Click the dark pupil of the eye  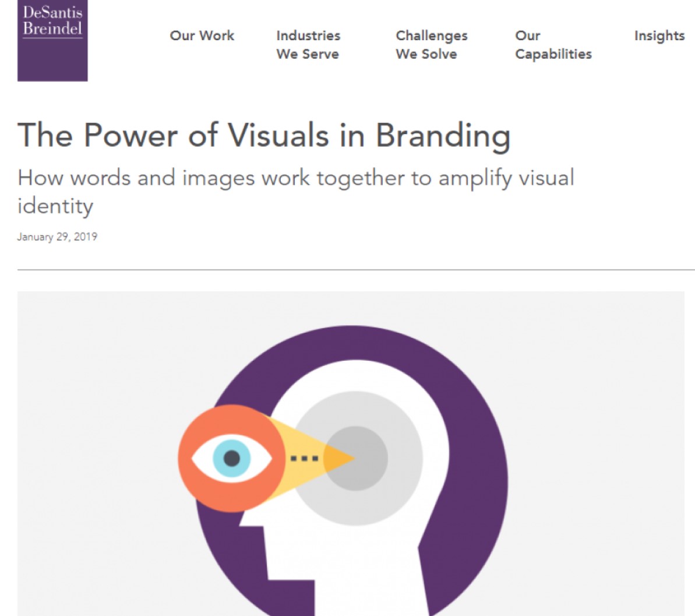pyautogui.click(x=232, y=458)
